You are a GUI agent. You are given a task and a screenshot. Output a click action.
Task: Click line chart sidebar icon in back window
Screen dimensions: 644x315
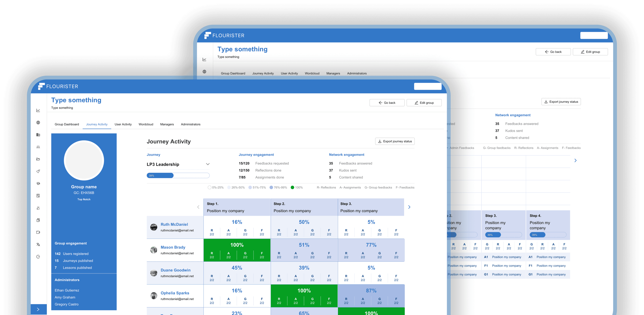coord(205,59)
